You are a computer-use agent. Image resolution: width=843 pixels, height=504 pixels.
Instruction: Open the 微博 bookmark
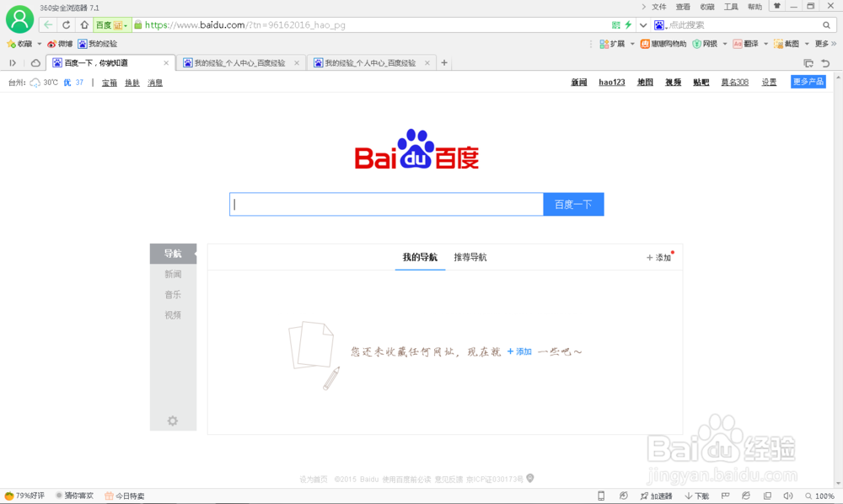60,44
